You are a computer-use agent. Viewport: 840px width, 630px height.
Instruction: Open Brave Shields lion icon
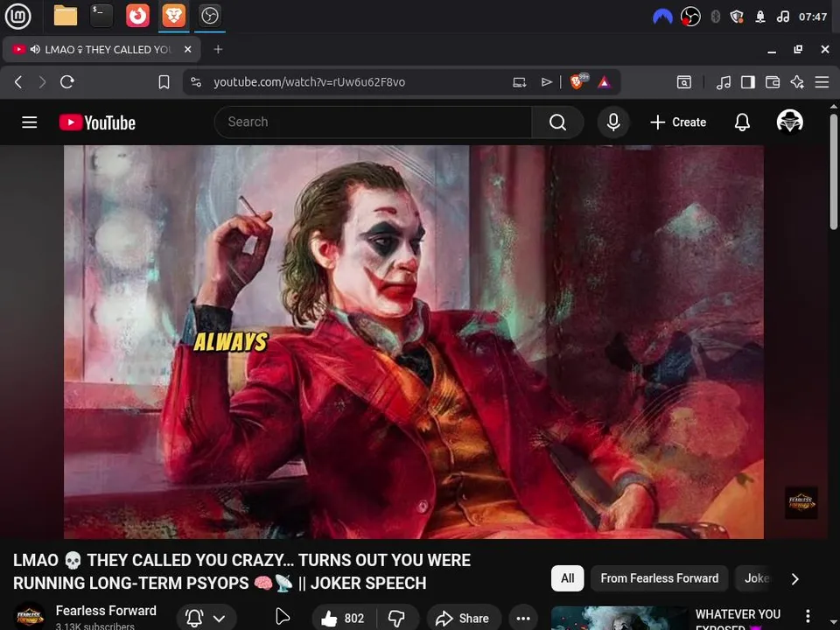578,81
